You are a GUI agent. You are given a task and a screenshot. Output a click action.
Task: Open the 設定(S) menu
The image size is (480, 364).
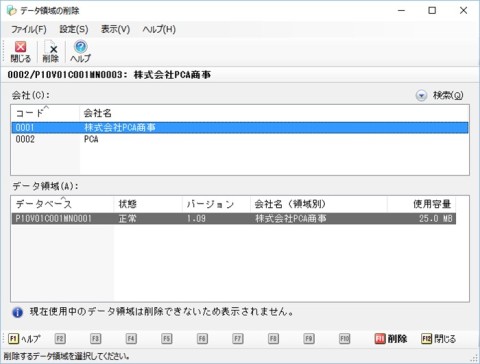click(x=74, y=29)
